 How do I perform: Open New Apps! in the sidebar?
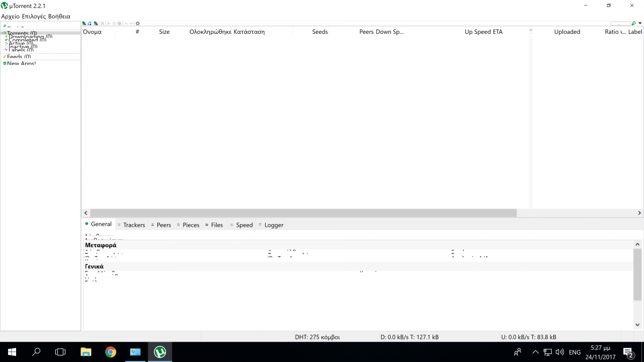pyautogui.click(x=21, y=63)
